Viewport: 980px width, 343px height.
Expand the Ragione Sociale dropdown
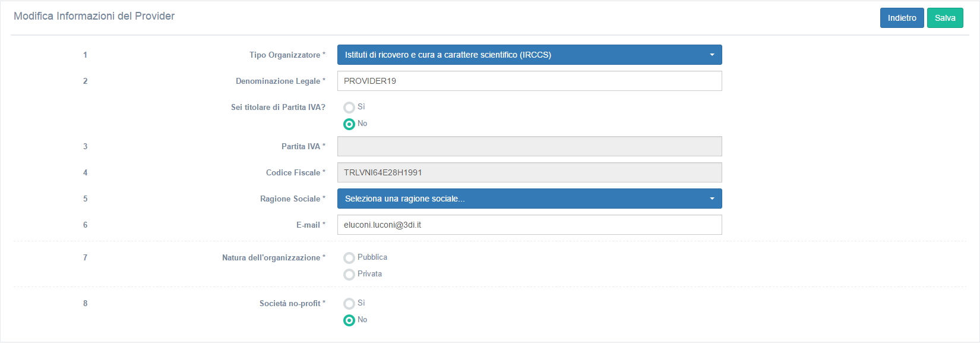529,199
